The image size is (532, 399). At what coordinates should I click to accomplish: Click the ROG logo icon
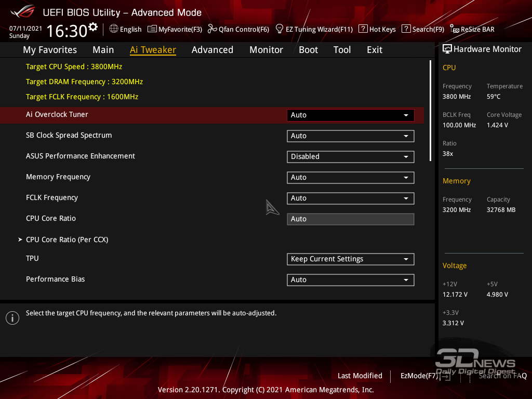coord(22,11)
